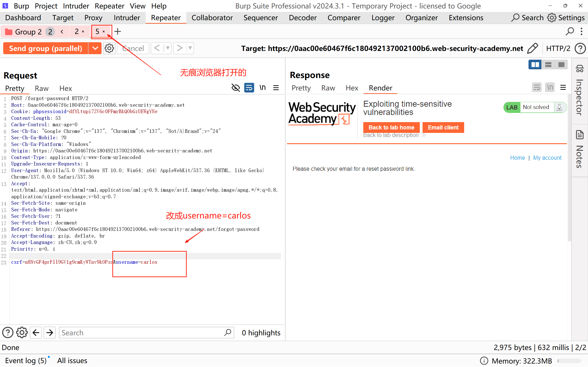Open the history back dropdown arrow
This screenshot has height=367, width=588.
coord(168,48)
